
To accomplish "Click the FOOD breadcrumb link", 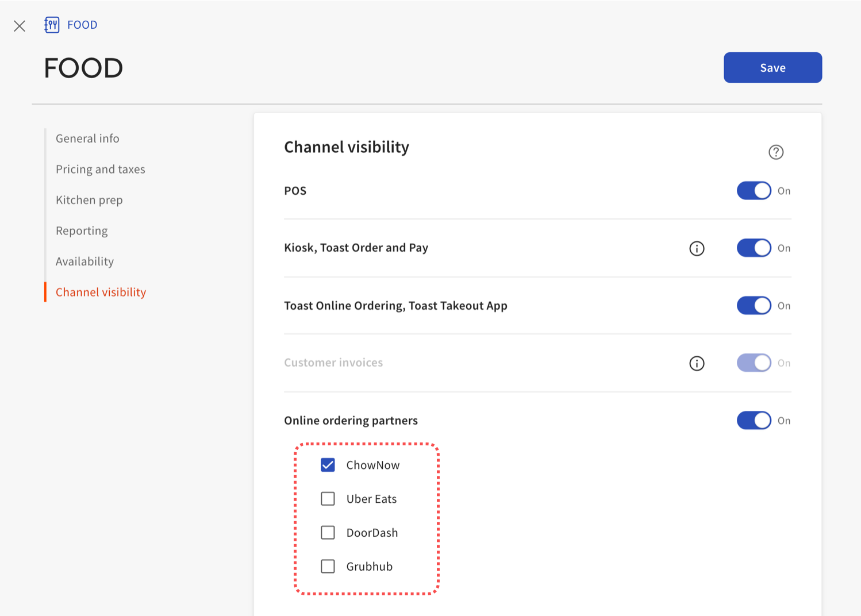I will (x=82, y=25).
